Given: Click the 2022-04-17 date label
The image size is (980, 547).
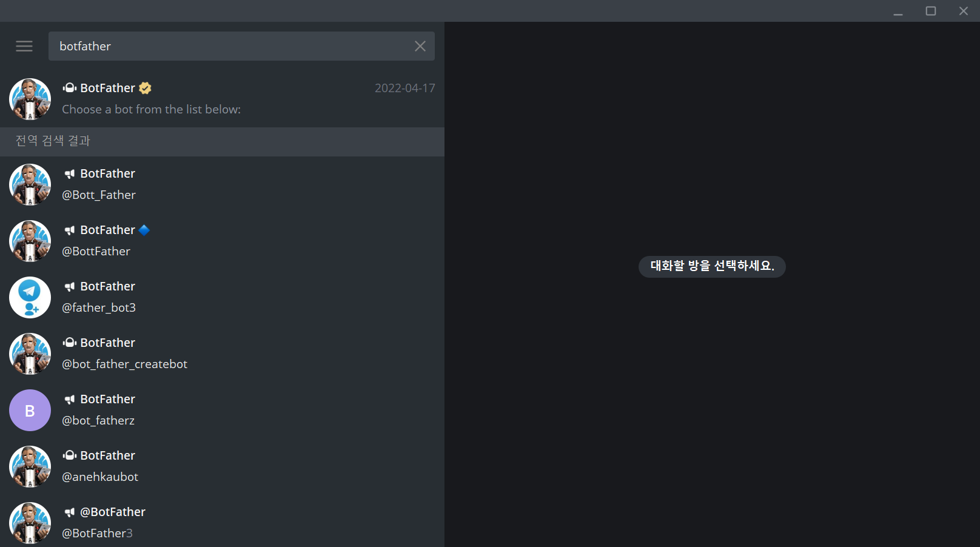Looking at the screenshot, I should tap(405, 88).
